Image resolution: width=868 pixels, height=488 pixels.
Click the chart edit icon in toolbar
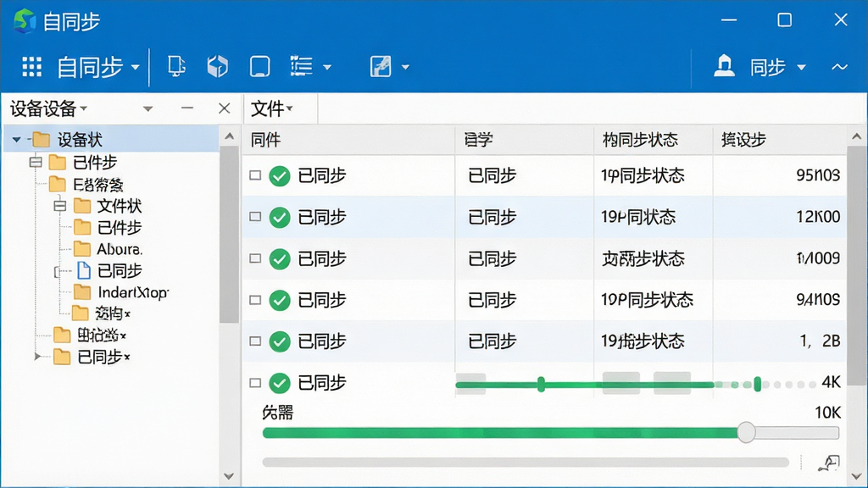381,67
